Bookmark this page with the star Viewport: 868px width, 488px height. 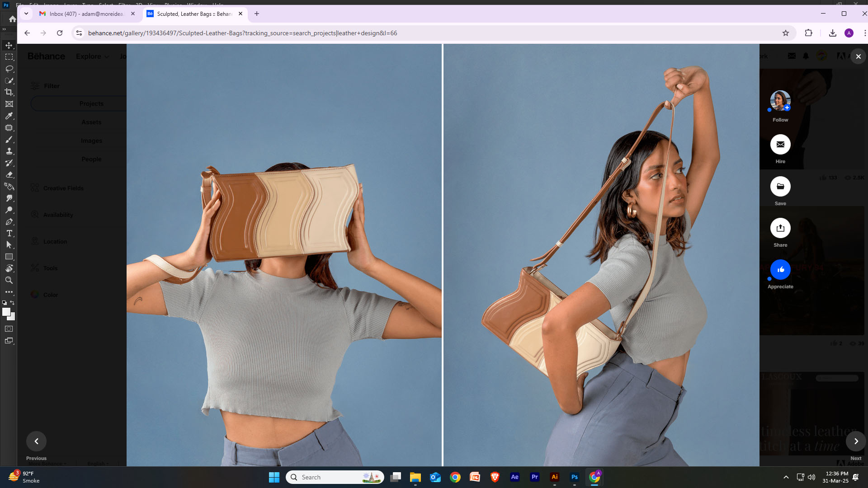786,33
